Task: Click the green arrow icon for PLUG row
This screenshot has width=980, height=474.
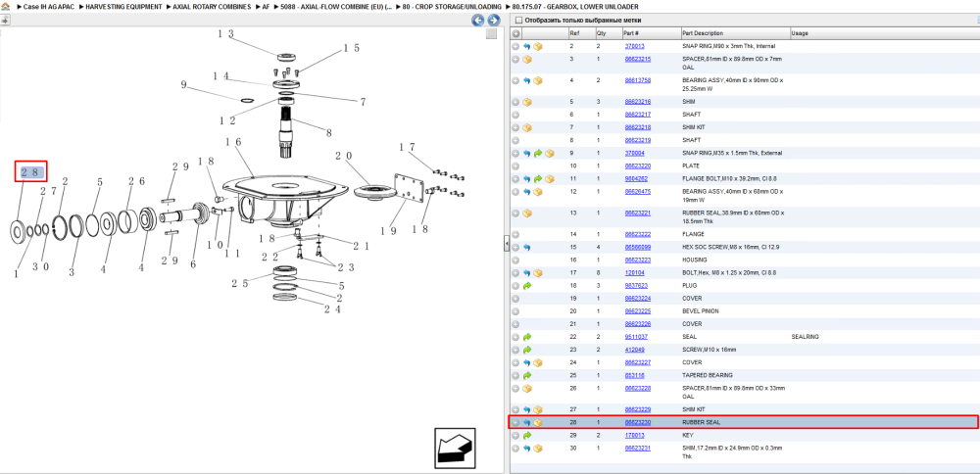Action: coord(527,285)
